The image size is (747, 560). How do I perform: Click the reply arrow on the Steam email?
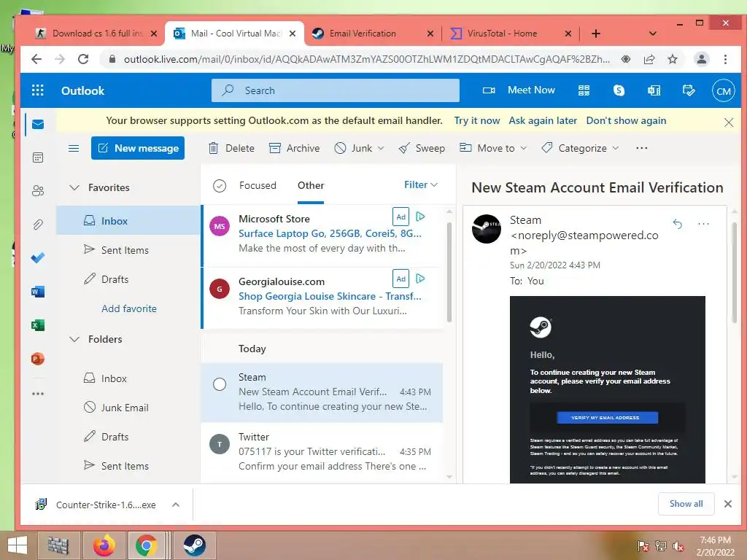tap(678, 223)
